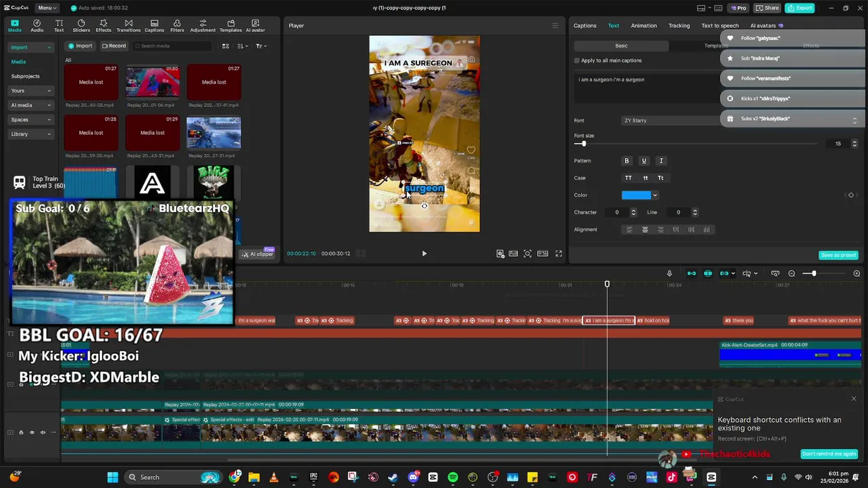868x488 pixels.
Task: Click the Export button
Action: pyautogui.click(x=800, y=8)
